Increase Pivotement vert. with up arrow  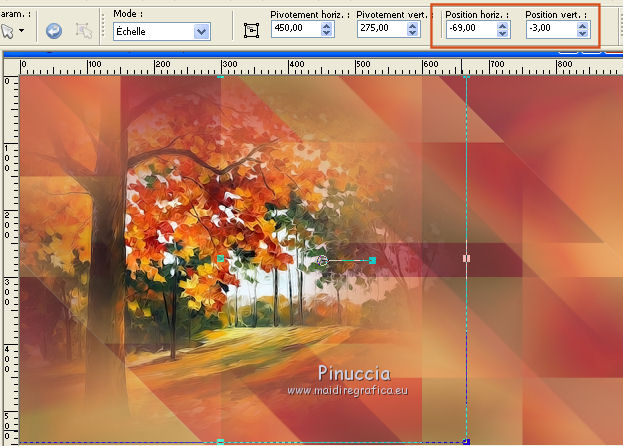click(x=413, y=25)
